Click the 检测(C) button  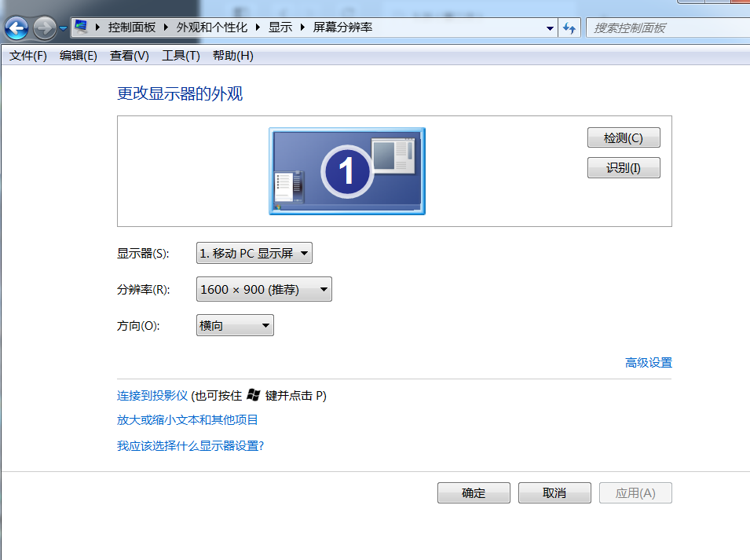pyautogui.click(x=623, y=137)
